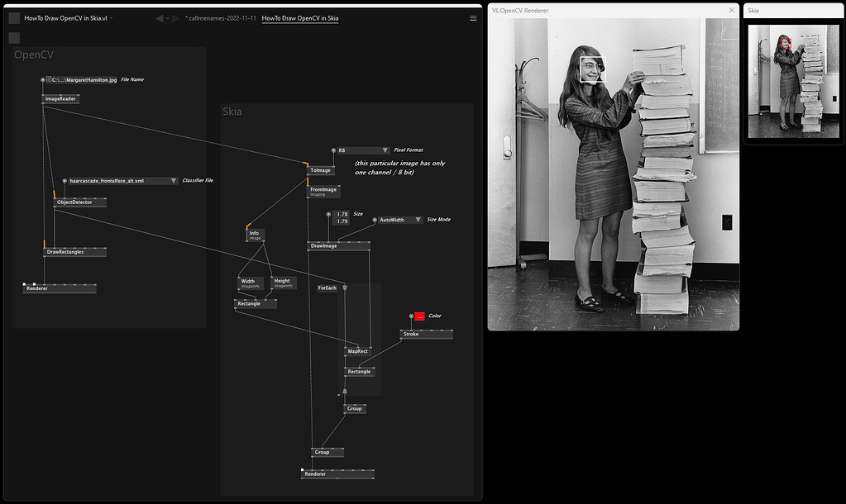
Task: Click the document icon beside the MargaretHamilton.jpg path
Action: (47, 79)
